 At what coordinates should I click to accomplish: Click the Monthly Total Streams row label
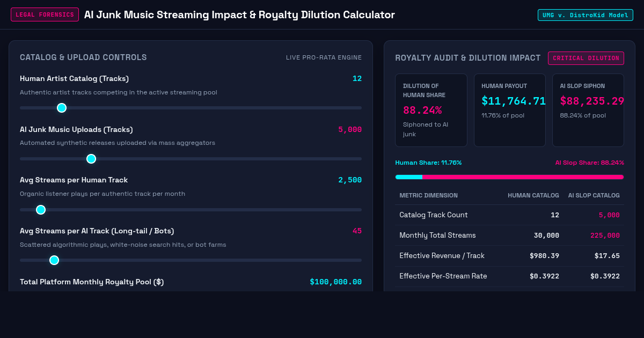pos(437,235)
